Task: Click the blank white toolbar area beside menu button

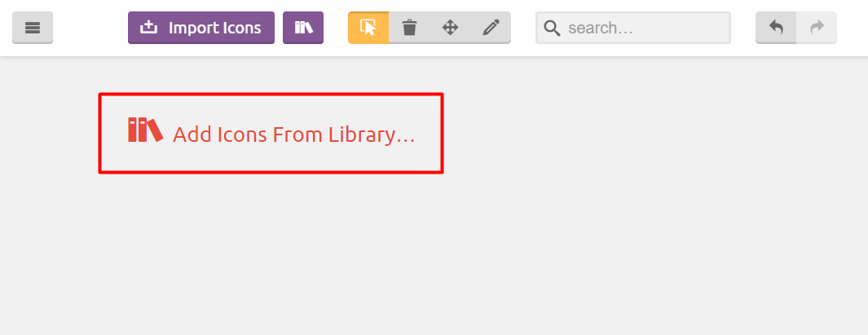Action: (90, 28)
